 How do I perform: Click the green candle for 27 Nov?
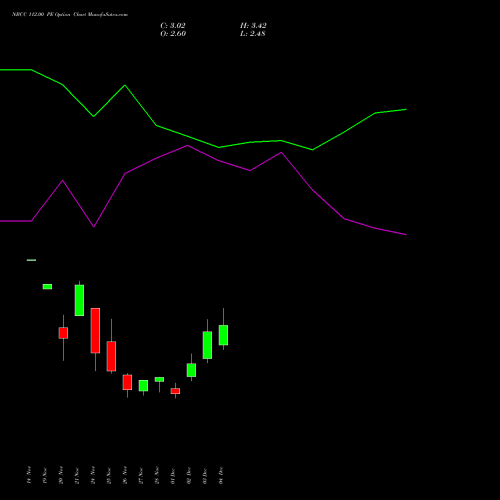tap(143, 386)
